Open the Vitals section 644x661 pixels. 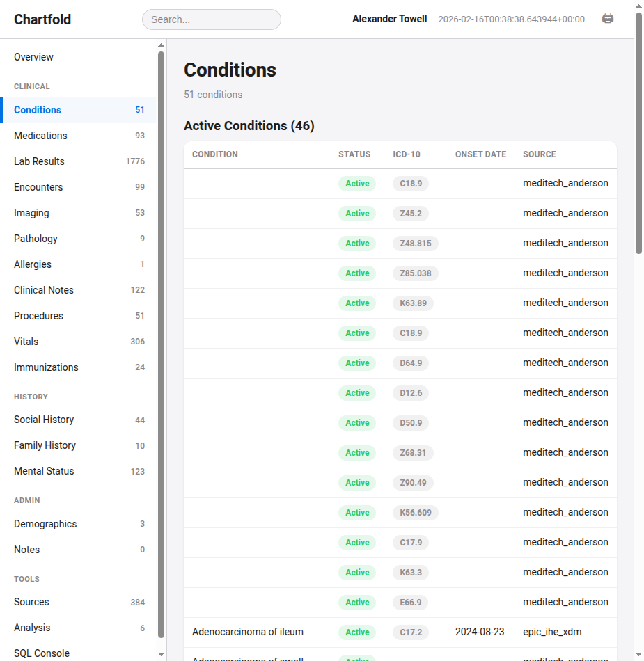26,342
